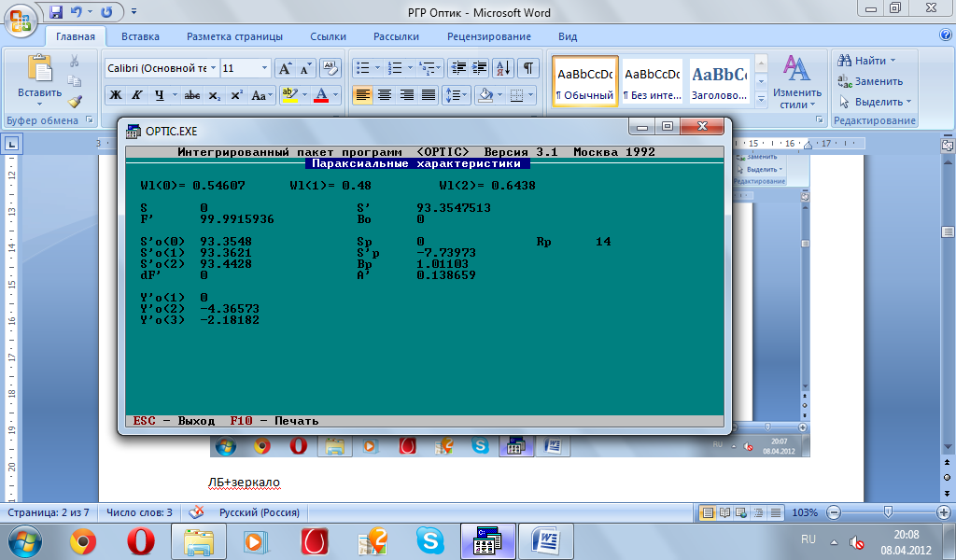
Task: Click the zoom slider handle
Action: click(x=889, y=511)
